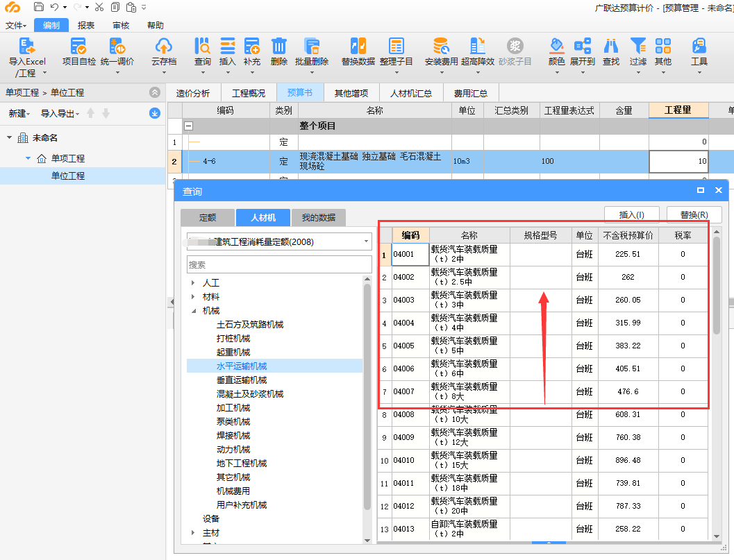Viewport: 734px width, 560px height.
Task: Open the 导入导出 dropdown
Action: tap(60, 113)
